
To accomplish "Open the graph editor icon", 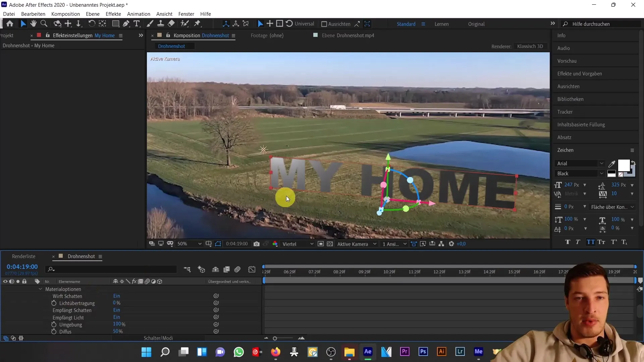I will pos(252,269).
